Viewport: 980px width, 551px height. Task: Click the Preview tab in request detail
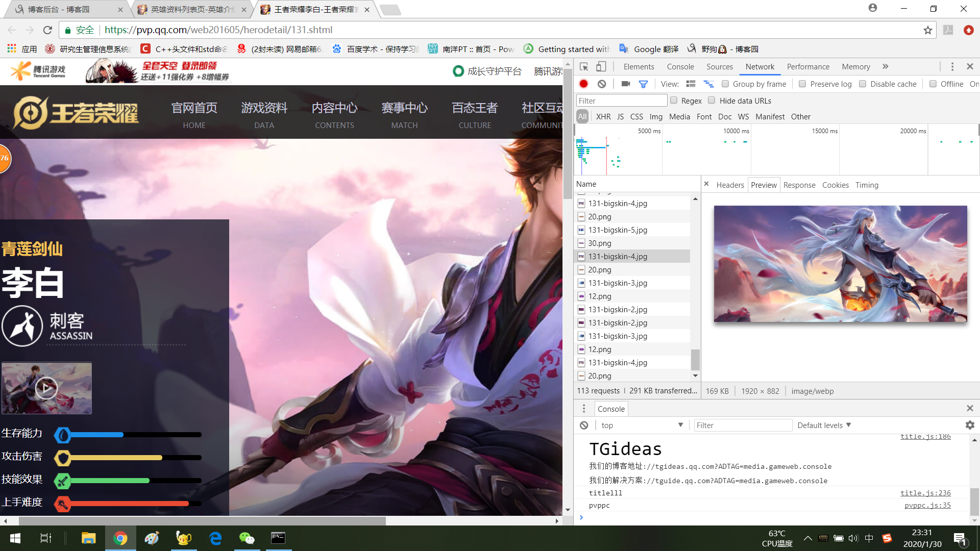coord(764,185)
